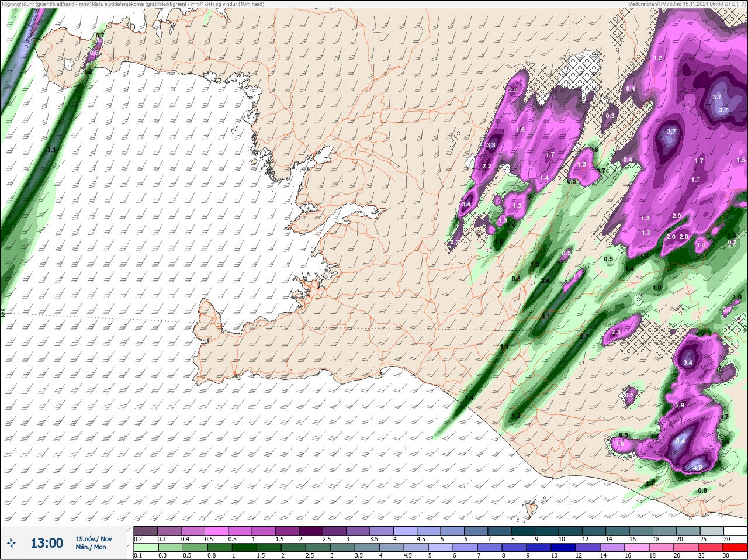This screenshot has width=748, height=560.
Task: Click the 2.7 value in the green rain band
Action: (x=584, y=337)
